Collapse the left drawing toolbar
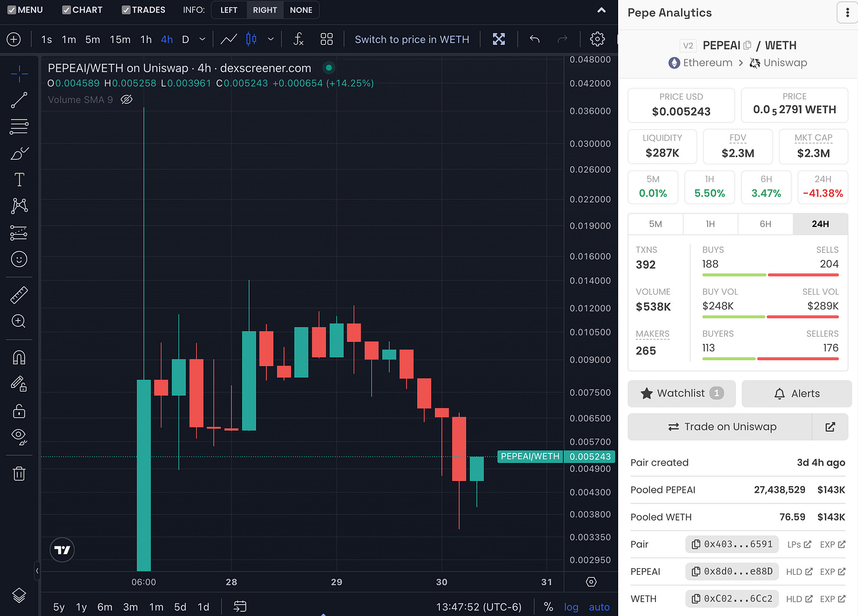This screenshot has height=616, width=858. pyautogui.click(x=37, y=571)
